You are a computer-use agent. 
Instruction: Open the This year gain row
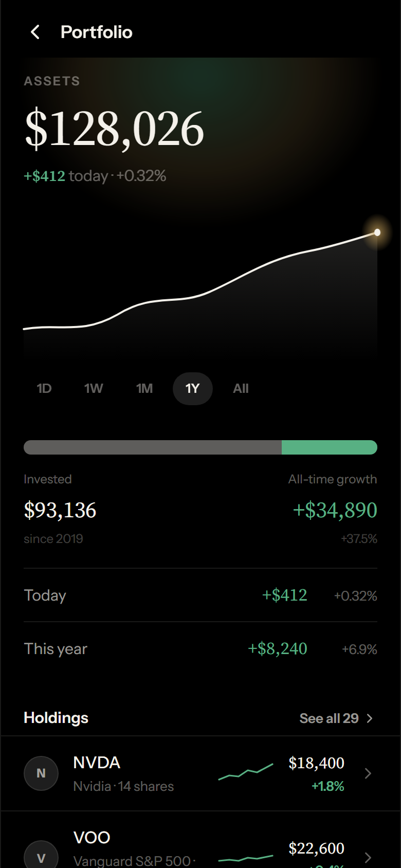[x=200, y=649]
